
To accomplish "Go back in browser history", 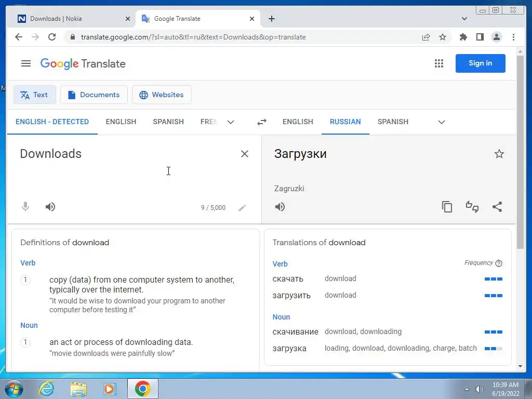I will coord(19,37).
